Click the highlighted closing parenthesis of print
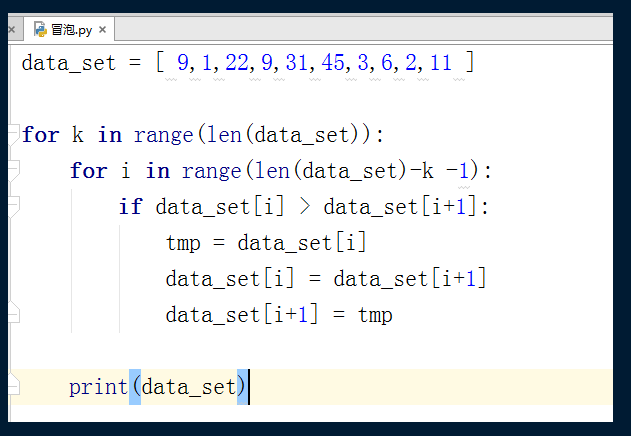 [x=242, y=387]
